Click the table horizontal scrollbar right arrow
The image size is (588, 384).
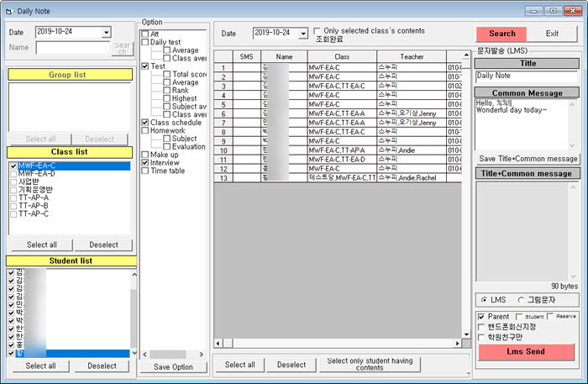(x=457, y=343)
